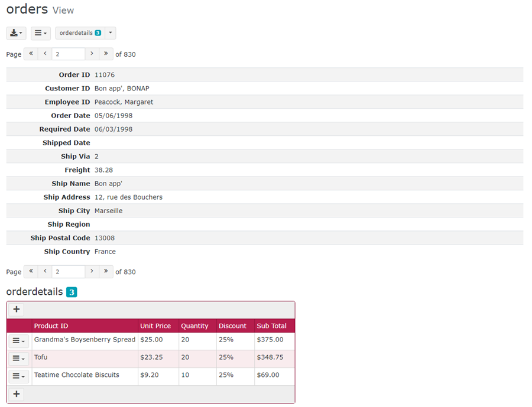532x407 pixels.
Task: Open the export download dropdown
Action: tap(16, 33)
